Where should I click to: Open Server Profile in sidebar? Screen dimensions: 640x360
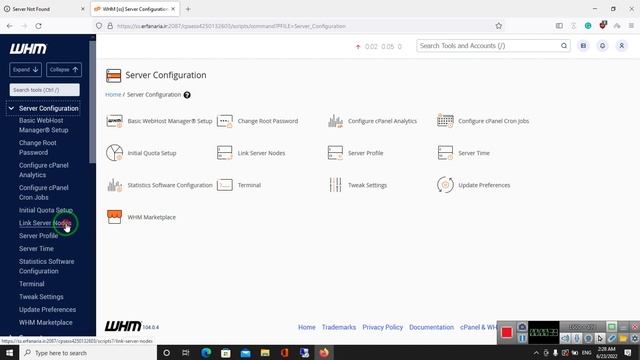point(38,236)
